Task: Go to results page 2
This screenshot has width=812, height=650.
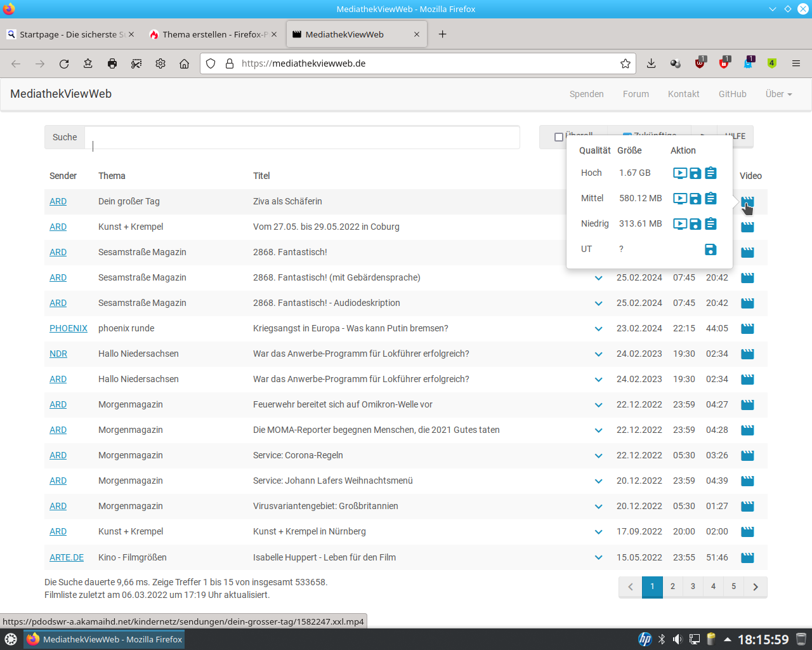Action: tap(673, 587)
